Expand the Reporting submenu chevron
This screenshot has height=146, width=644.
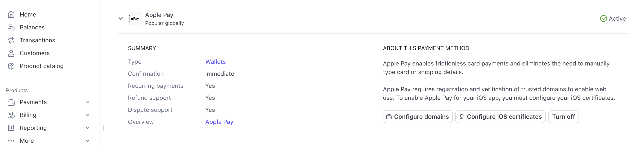coord(88,128)
